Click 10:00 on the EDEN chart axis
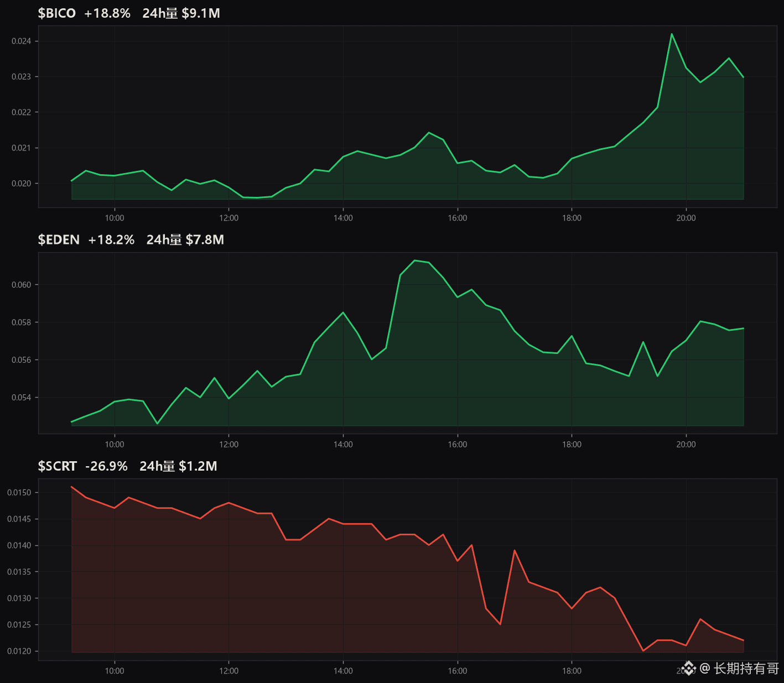The image size is (784, 683). pos(115,444)
